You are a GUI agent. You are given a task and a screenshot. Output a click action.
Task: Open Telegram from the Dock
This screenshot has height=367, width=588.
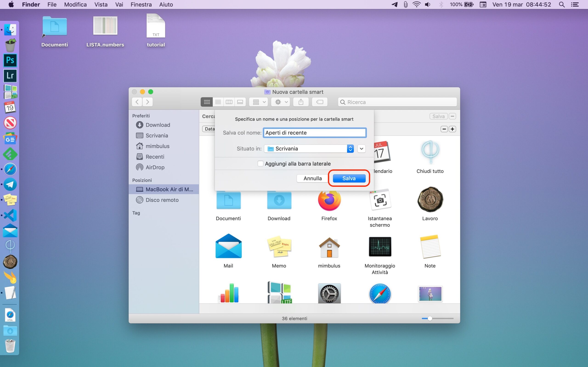click(10, 185)
